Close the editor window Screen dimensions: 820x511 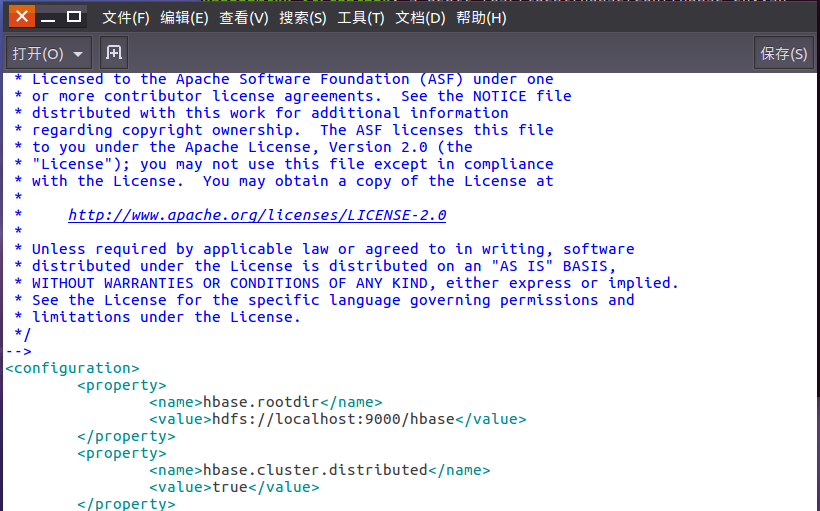pos(22,16)
